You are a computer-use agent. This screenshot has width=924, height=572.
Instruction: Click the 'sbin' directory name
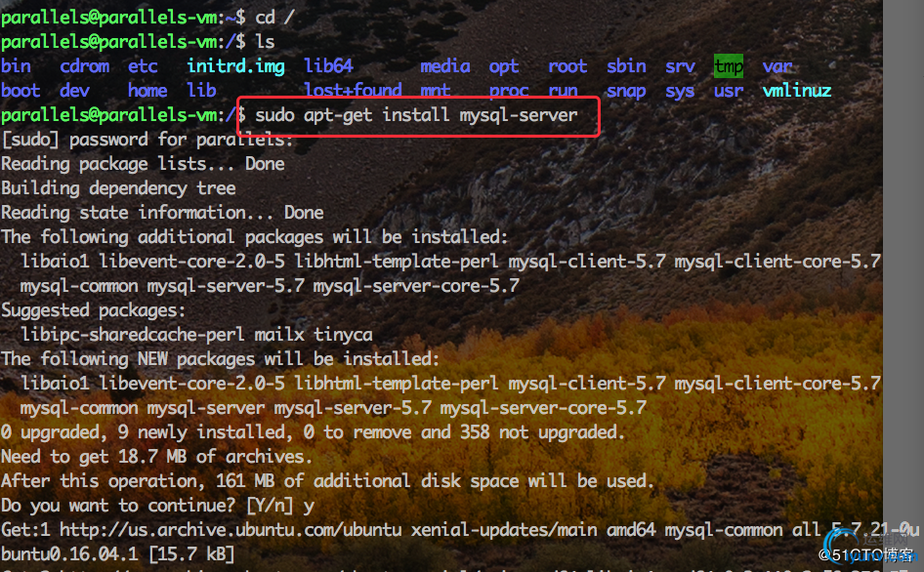[626, 66]
